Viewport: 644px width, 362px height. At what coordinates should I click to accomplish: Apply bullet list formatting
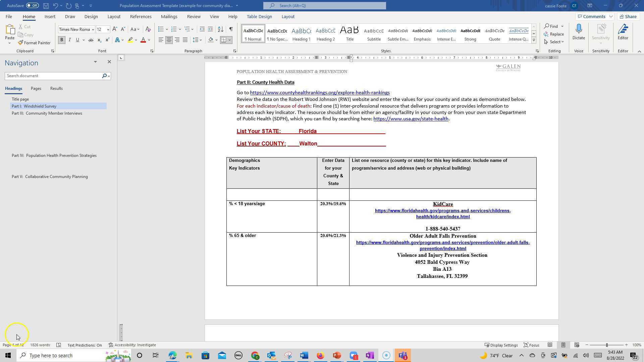point(161,29)
